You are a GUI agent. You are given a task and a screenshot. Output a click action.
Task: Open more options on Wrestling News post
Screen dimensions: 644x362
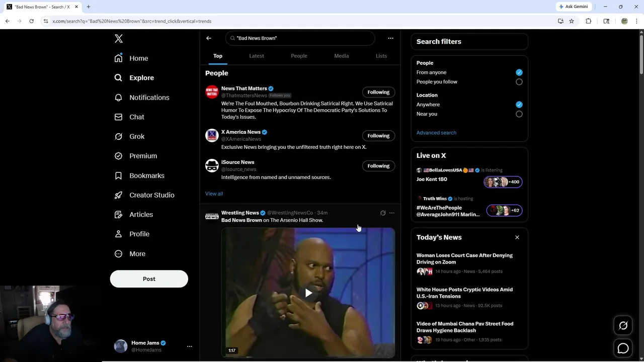(x=392, y=213)
